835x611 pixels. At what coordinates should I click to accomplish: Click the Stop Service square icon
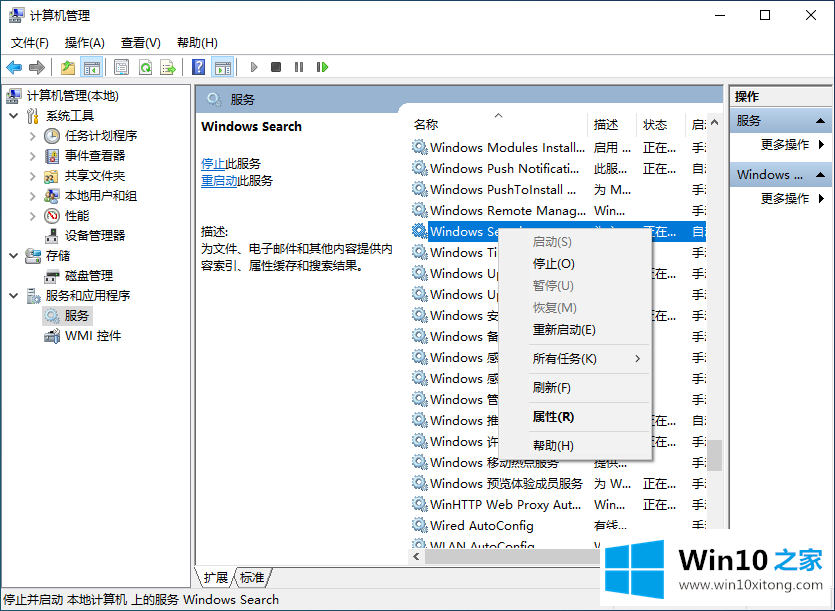(276, 67)
